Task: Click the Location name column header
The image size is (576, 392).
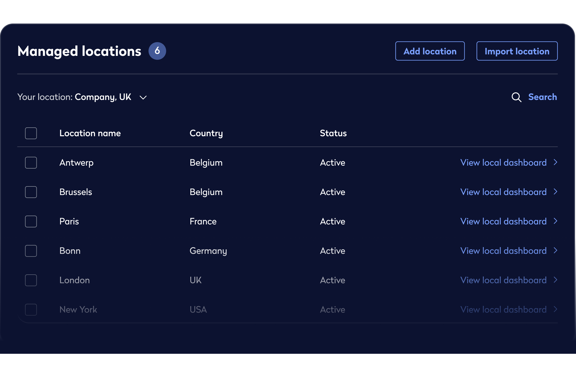Action: pyautogui.click(x=90, y=133)
